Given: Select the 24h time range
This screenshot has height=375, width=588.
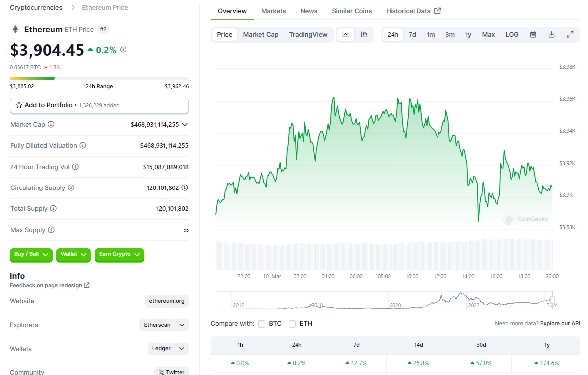Looking at the screenshot, I should click(392, 35).
